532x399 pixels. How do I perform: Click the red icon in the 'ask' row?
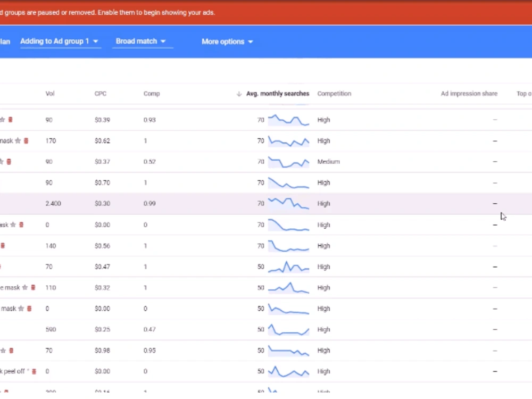click(x=21, y=225)
